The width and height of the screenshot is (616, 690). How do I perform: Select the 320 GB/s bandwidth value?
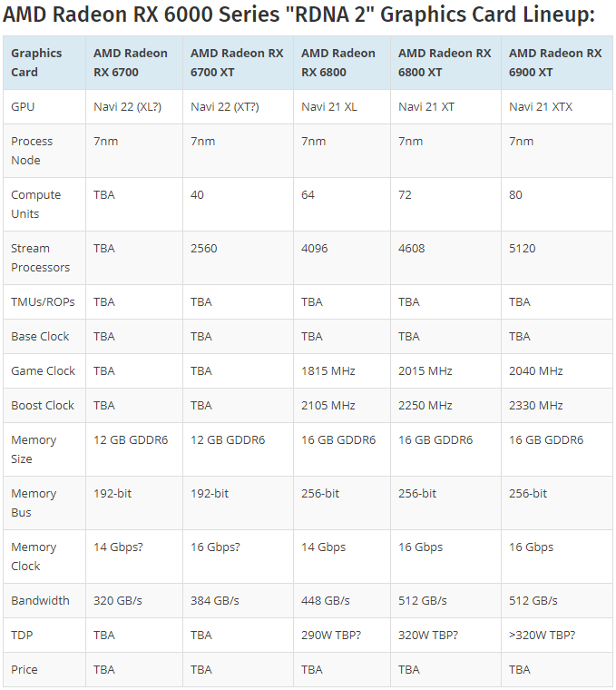click(x=117, y=601)
